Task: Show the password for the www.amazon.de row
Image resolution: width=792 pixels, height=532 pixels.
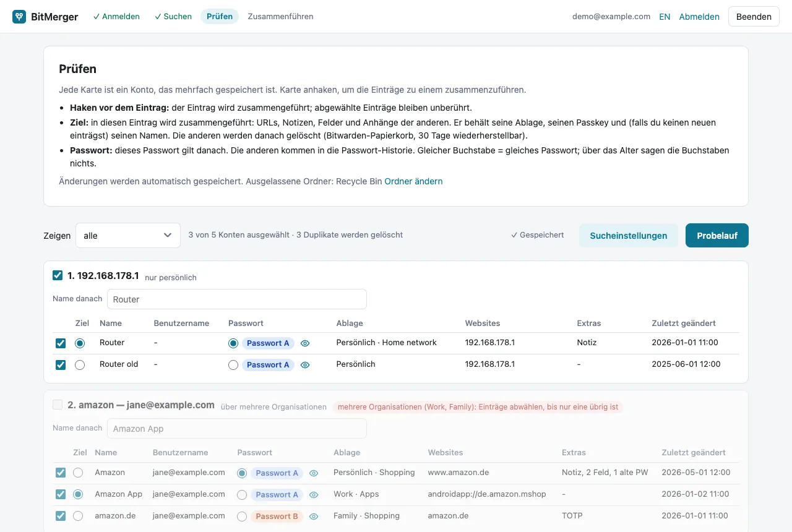Action: click(x=314, y=473)
